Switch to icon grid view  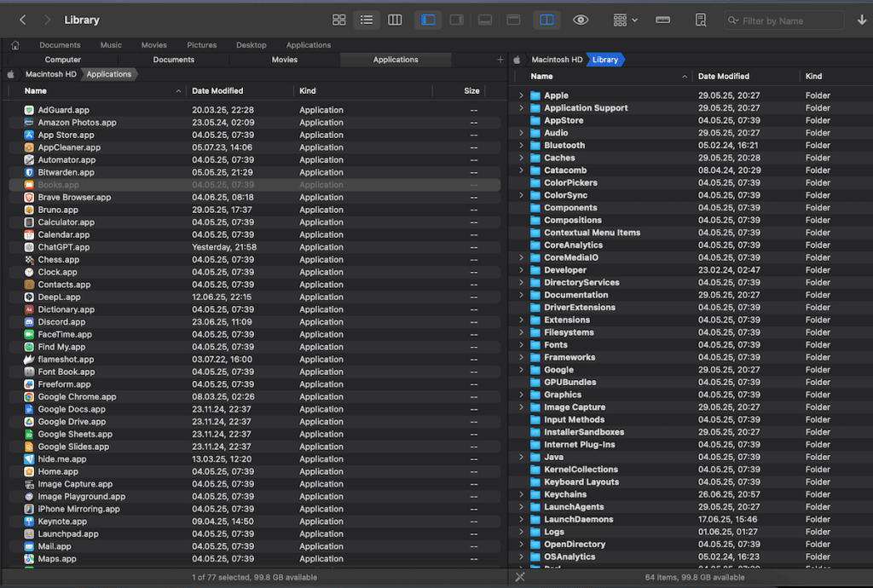coord(338,20)
